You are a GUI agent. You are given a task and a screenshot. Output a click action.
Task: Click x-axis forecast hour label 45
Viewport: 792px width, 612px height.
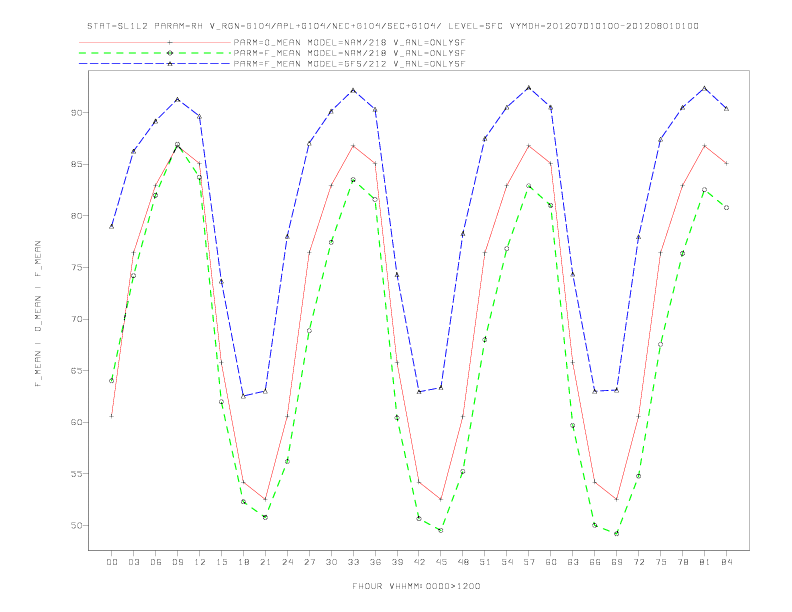441,562
